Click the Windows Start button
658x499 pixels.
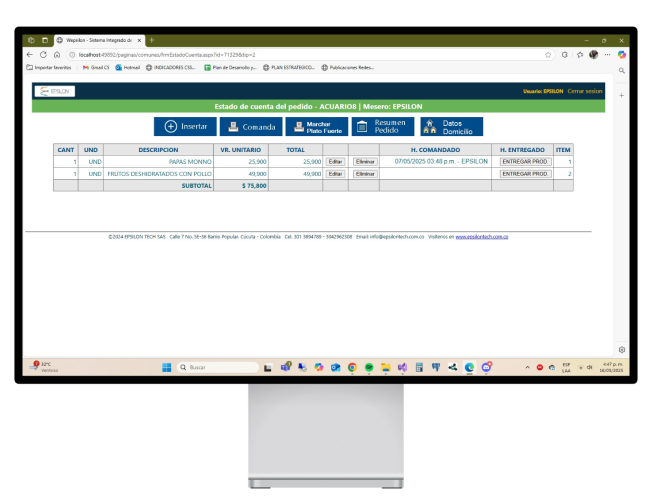point(166,367)
